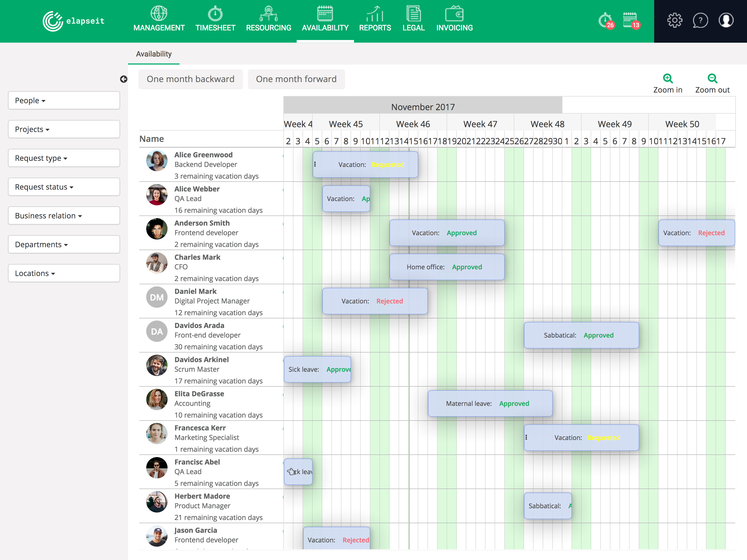Open the Request status dropdown
747x560 pixels.
click(x=64, y=187)
